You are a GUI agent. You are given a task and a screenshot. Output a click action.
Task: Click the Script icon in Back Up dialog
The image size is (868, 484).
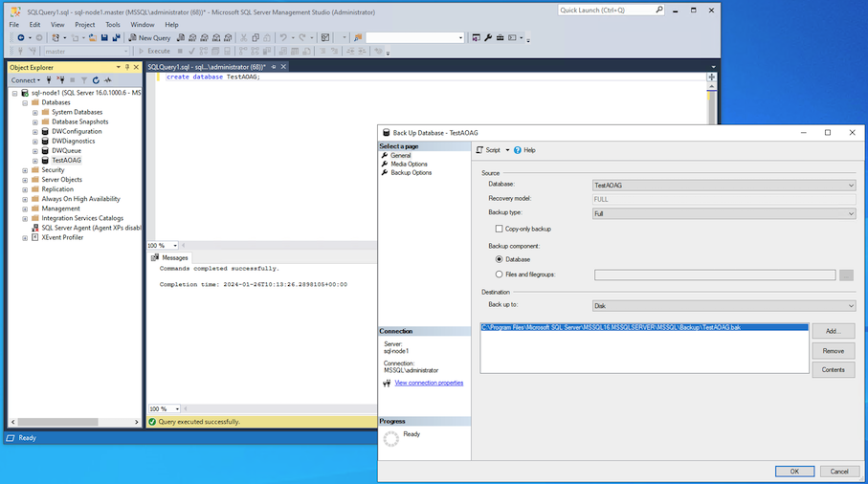(480, 150)
